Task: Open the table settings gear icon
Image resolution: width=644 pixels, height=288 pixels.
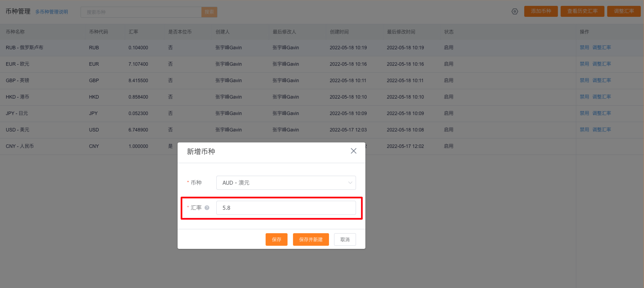Action: 515,11
